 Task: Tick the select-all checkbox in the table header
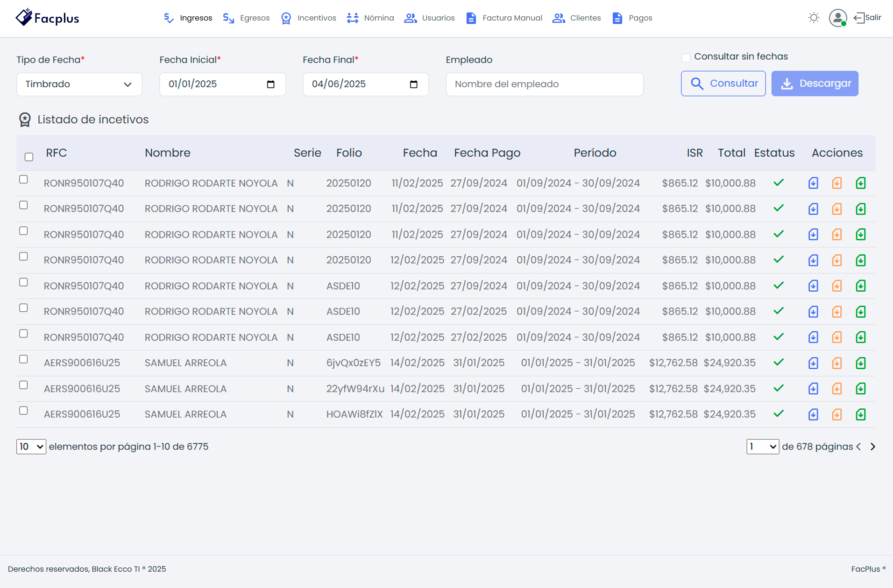tap(29, 157)
